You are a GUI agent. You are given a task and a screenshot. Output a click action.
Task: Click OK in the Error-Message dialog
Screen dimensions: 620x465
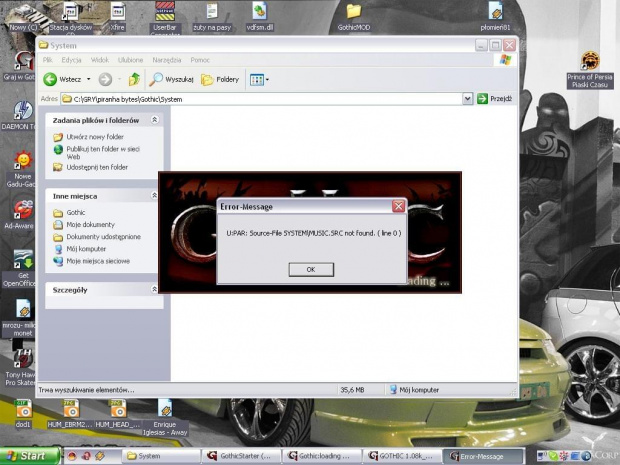(311, 269)
